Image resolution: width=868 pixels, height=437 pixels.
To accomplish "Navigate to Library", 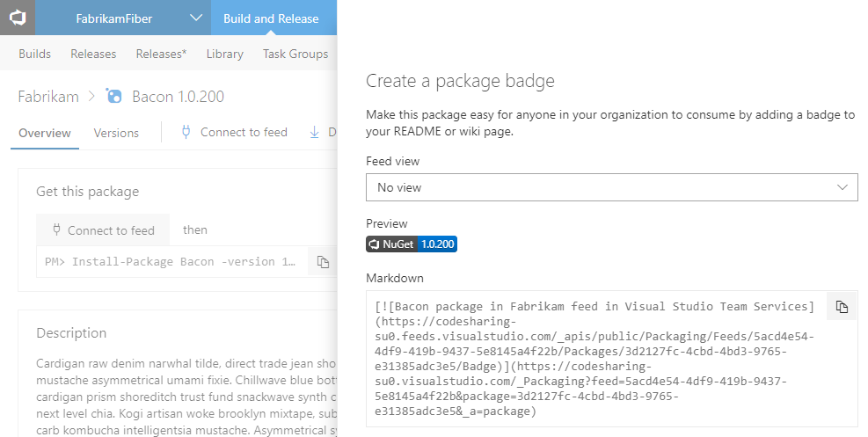I will (x=224, y=54).
